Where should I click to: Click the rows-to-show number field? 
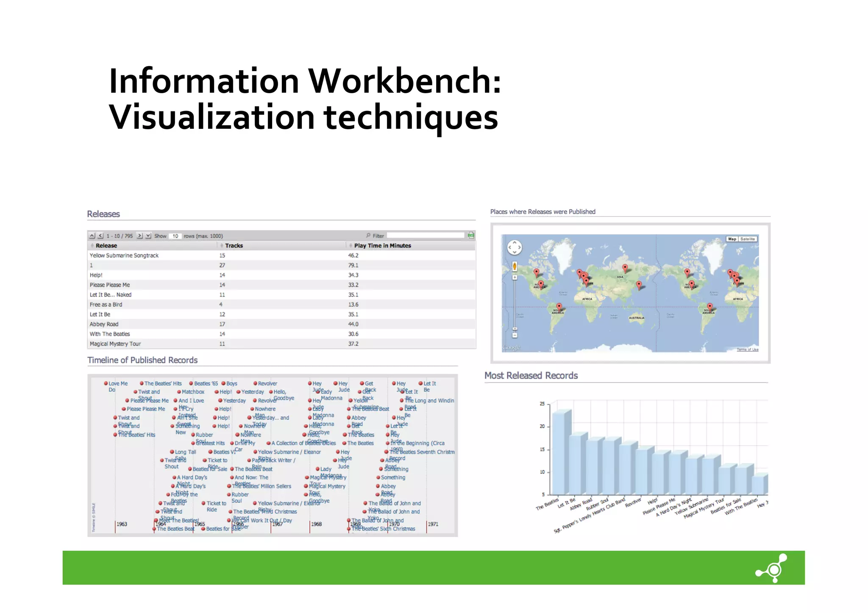(x=175, y=236)
